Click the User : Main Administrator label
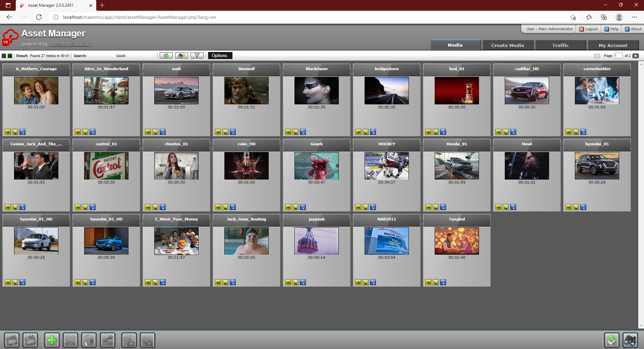Viewport: 644px width, 349px height. click(x=549, y=29)
